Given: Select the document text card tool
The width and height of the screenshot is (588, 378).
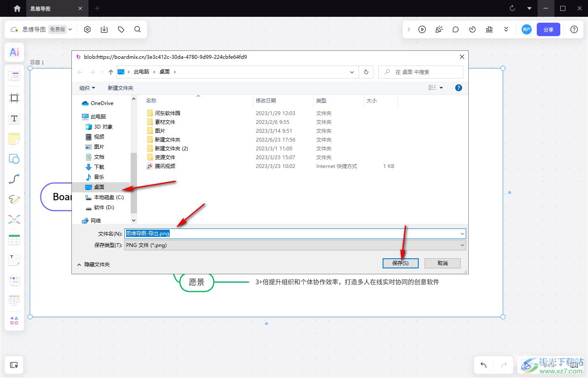Looking at the screenshot, I should click(x=14, y=260).
